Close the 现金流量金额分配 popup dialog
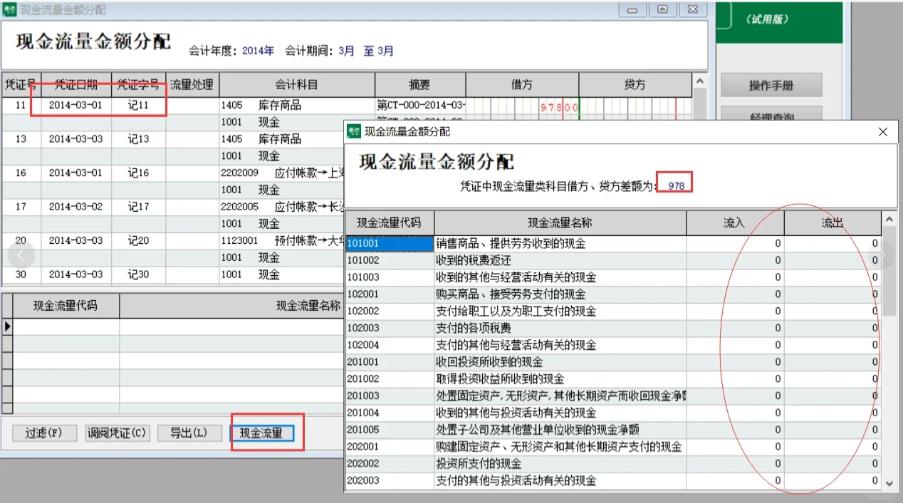903x503 pixels. pyautogui.click(x=882, y=131)
